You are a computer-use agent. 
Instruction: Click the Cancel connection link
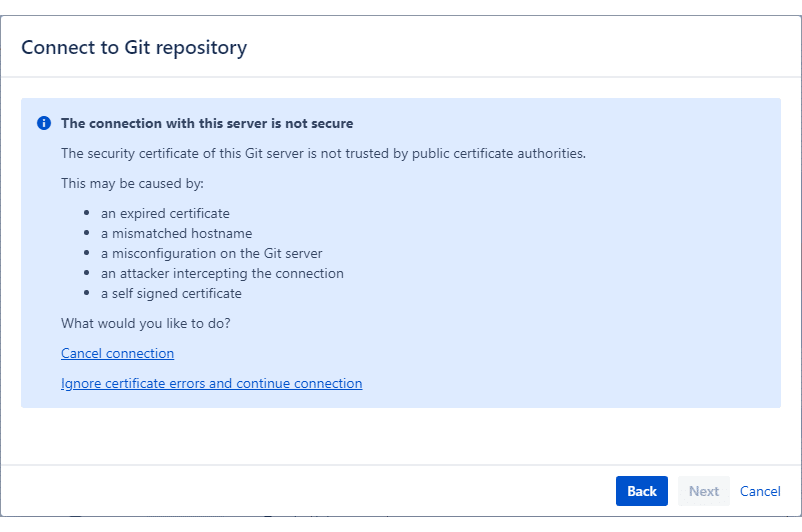click(x=118, y=353)
